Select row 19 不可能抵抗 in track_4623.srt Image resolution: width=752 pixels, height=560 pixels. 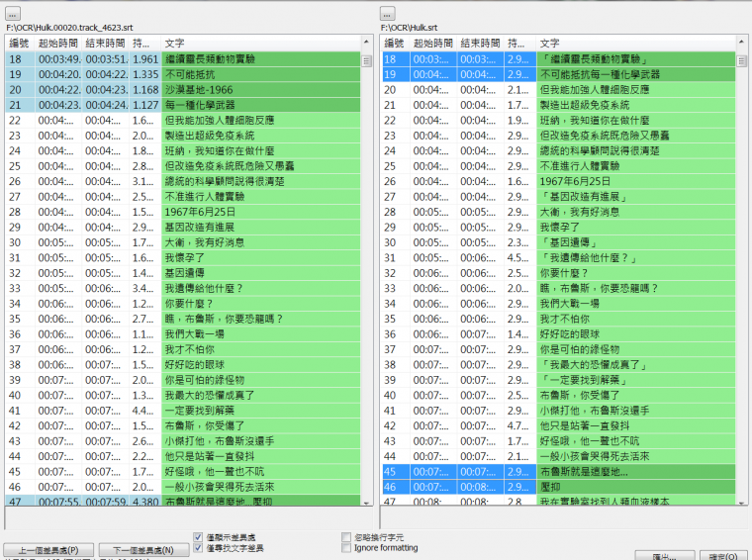183,74
